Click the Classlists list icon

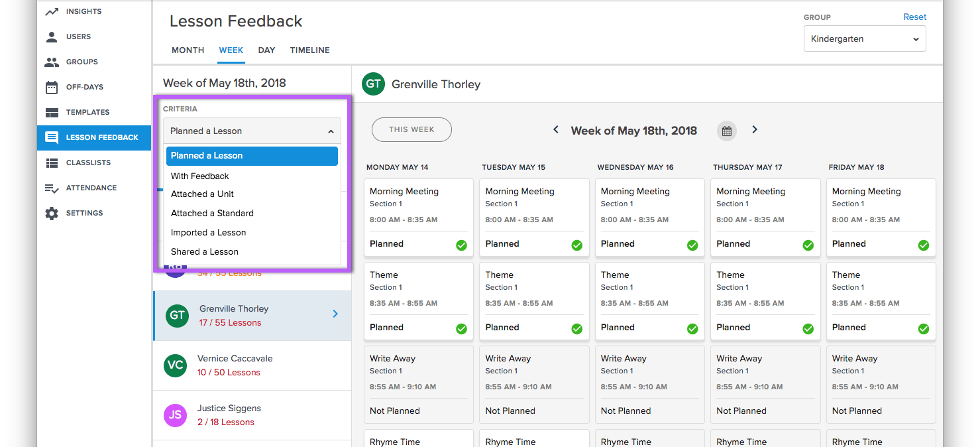tap(52, 162)
